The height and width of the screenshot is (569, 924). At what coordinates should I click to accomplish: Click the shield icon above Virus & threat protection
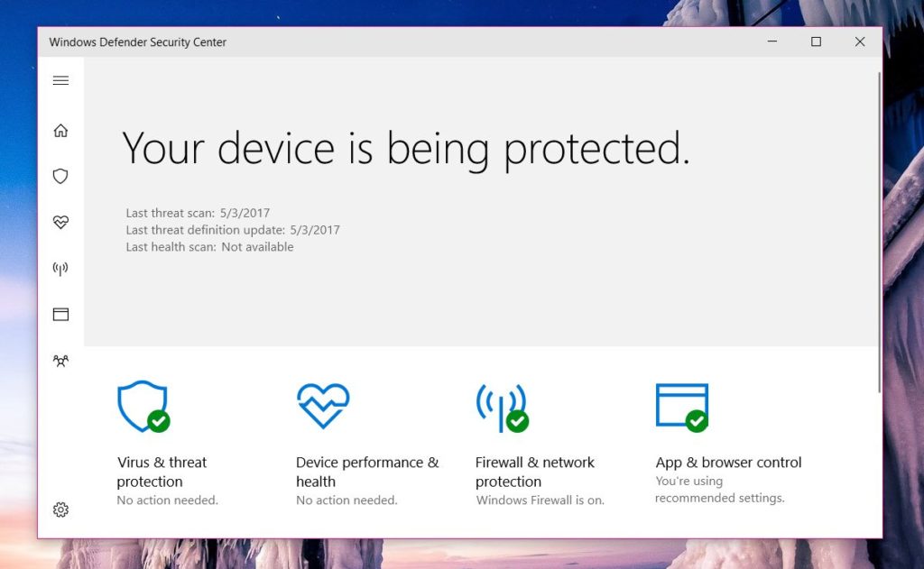coord(143,406)
